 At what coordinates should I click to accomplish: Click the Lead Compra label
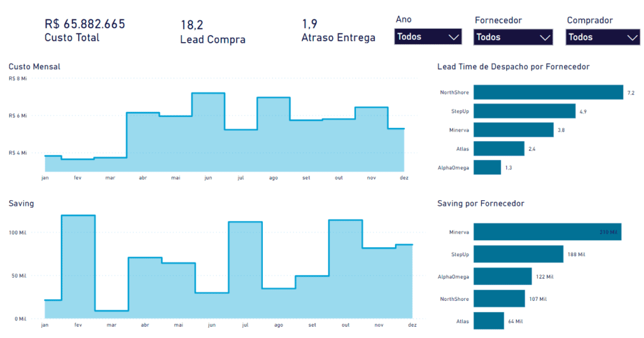pos(213,40)
